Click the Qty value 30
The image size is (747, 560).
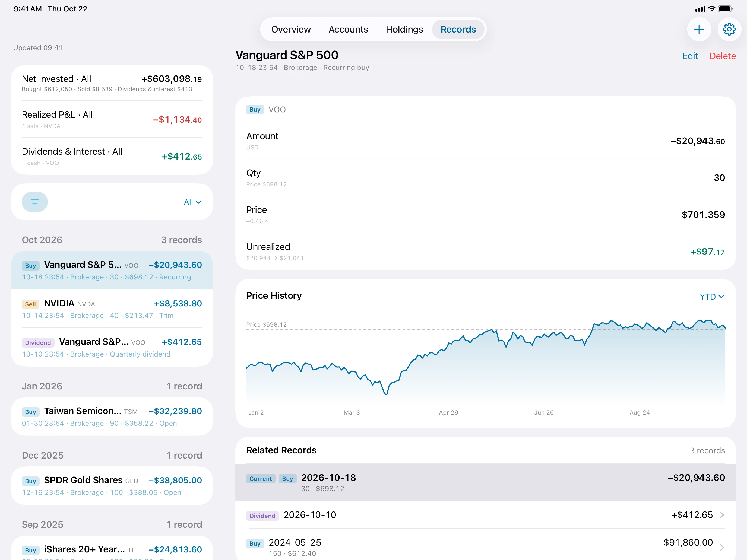click(x=719, y=177)
